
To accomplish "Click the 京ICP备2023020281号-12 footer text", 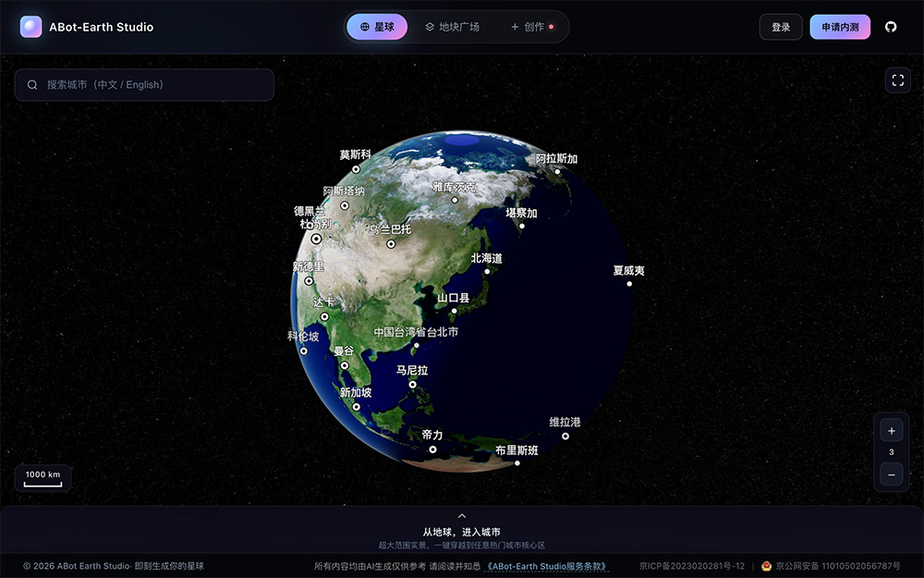I will pyautogui.click(x=692, y=566).
